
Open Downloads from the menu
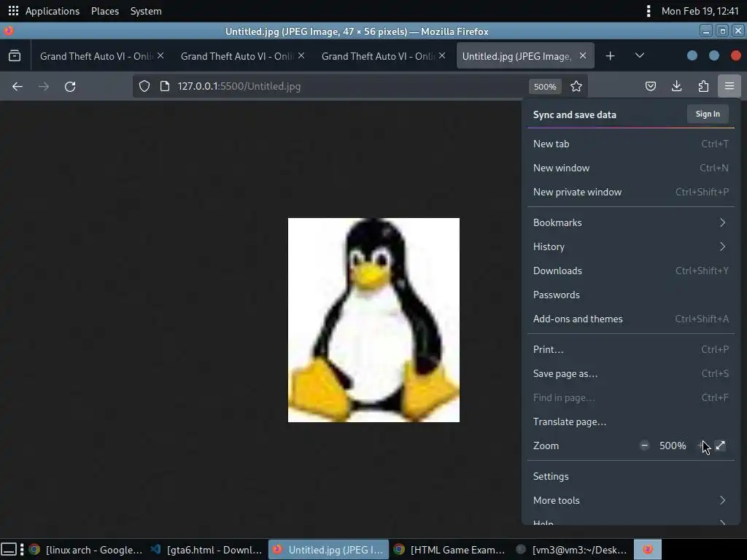(x=631, y=271)
